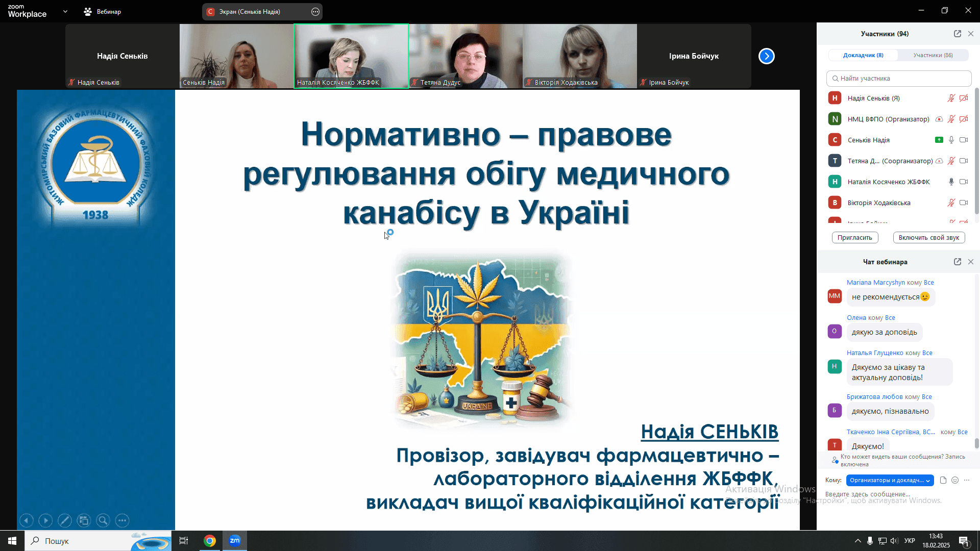Close the Чат вебинара panel
980x551 pixels.
[x=971, y=262]
